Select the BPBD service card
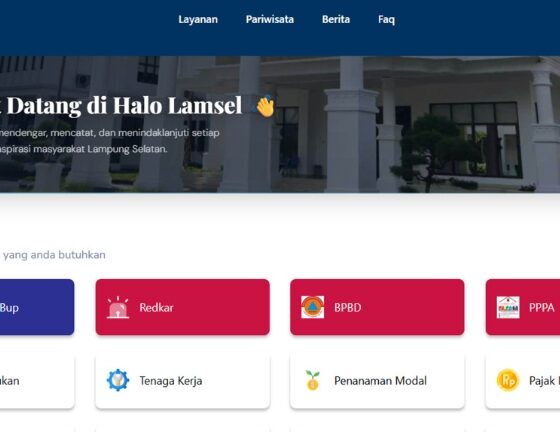 click(x=377, y=307)
